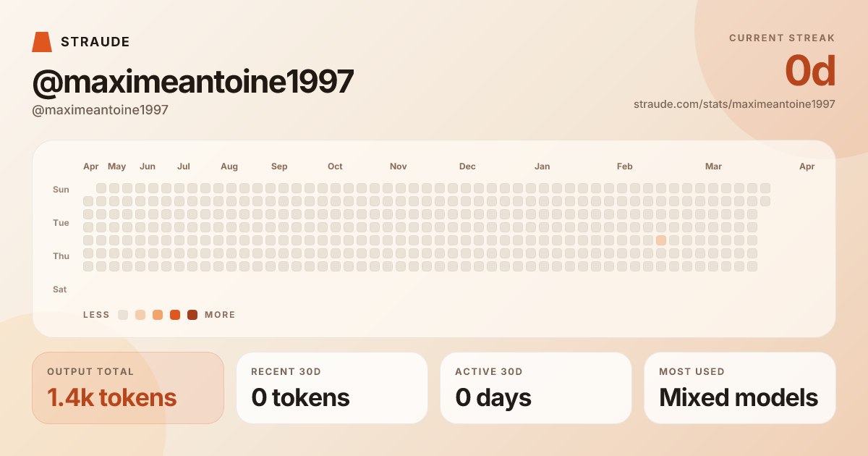Select the lightest gray legend swatch

click(123, 315)
